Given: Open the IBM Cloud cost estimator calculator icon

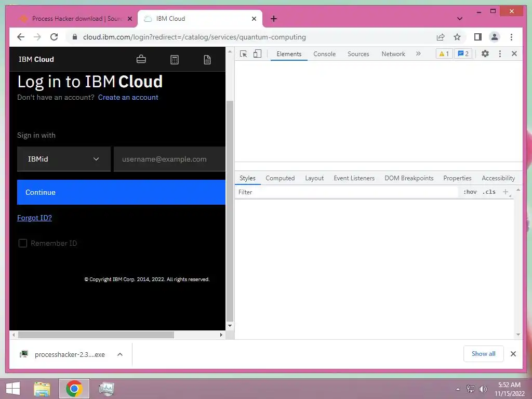Looking at the screenshot, I should [x=175, y=60].
